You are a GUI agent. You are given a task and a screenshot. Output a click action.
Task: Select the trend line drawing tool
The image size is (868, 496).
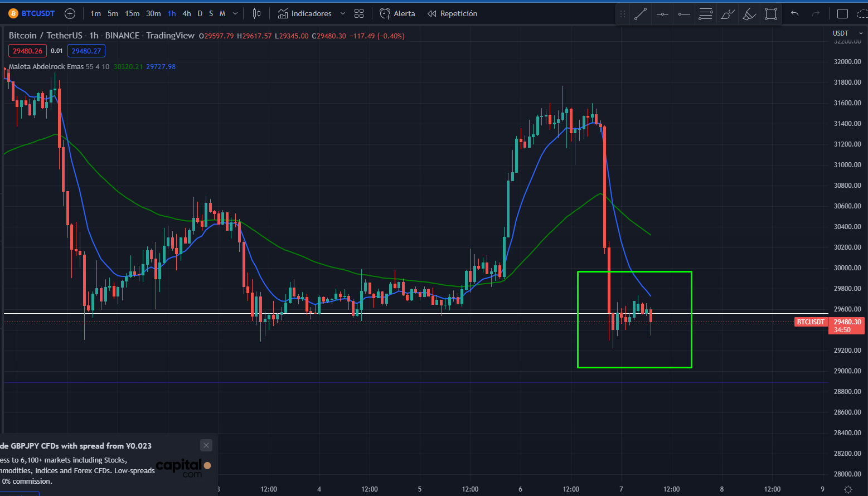tap(641, 14)
